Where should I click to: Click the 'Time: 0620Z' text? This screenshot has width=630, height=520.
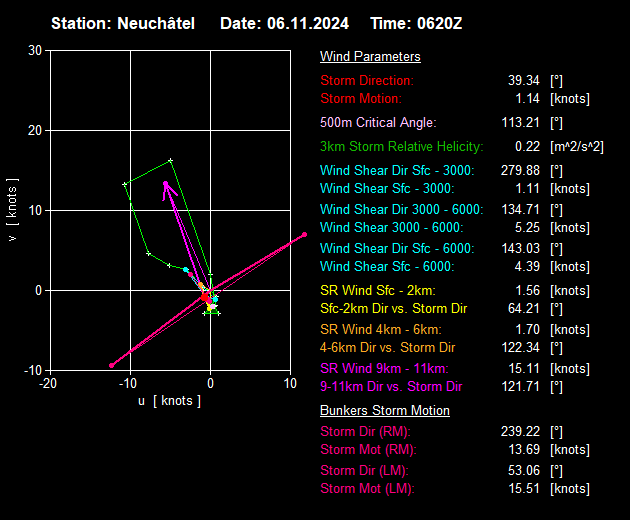tap(416, 23)
